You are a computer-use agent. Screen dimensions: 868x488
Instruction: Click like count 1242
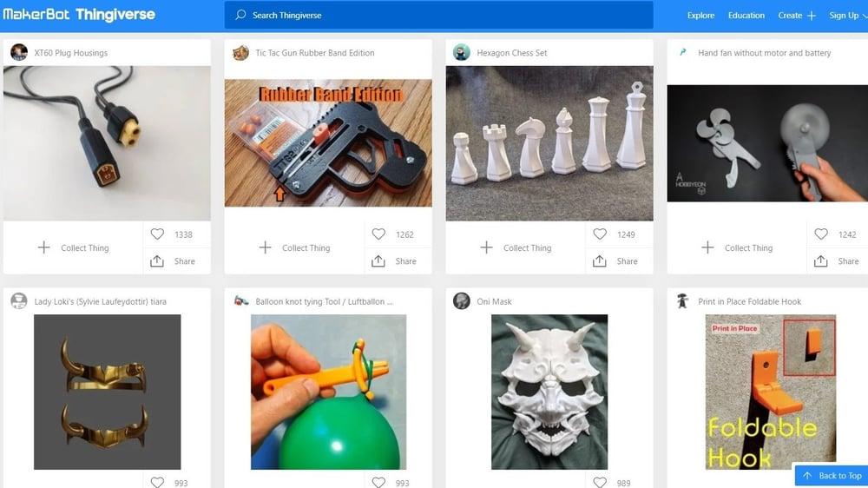847,234
